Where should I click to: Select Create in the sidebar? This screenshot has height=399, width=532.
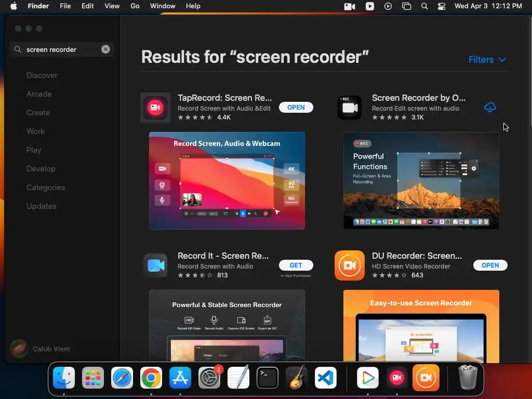click(x=38, y=113)
